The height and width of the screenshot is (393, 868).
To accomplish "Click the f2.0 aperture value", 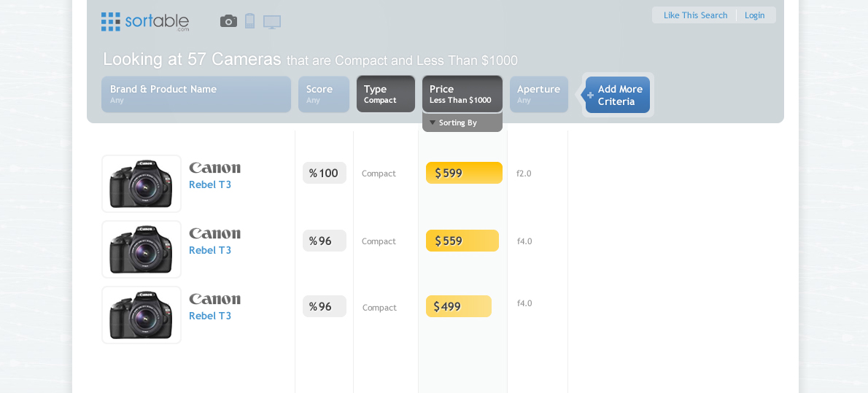I will 524,174.
